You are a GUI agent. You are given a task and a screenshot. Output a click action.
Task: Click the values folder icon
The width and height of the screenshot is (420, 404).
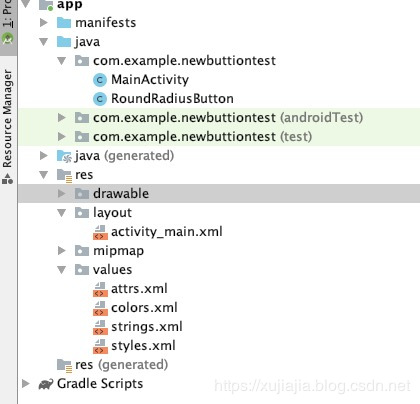pos(82,270)
